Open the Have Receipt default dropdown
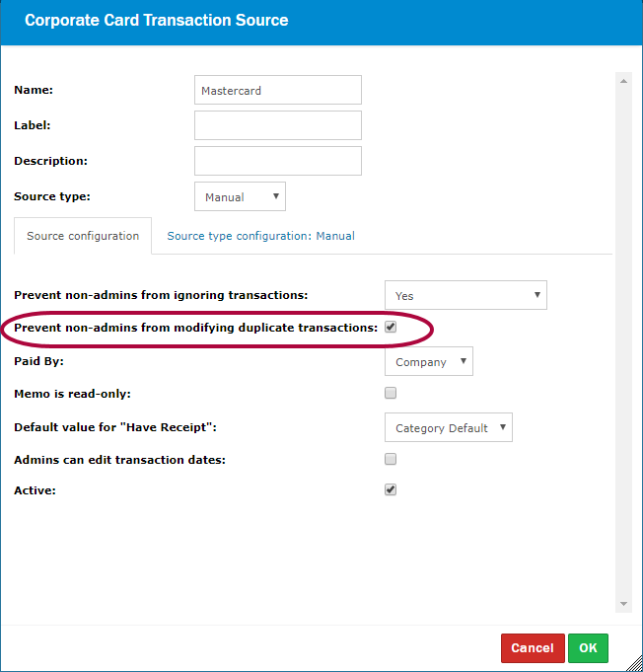 (448, 427)
